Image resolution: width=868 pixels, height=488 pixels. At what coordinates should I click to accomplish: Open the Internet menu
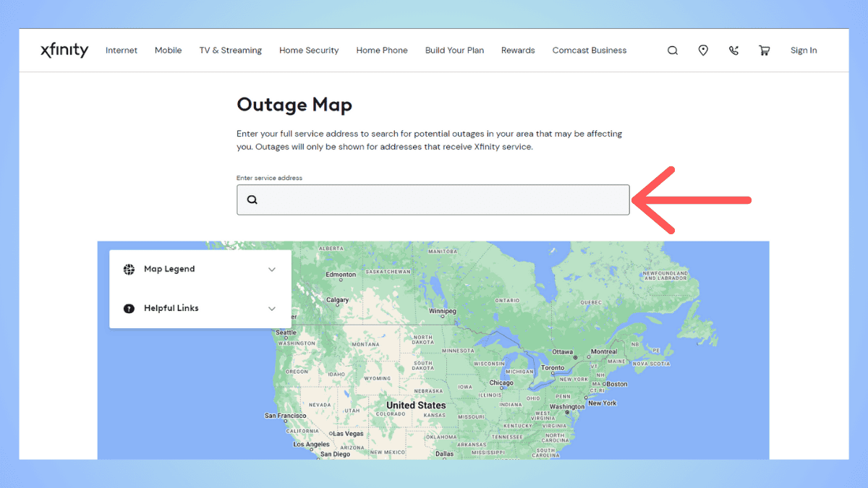pos(122,51)
